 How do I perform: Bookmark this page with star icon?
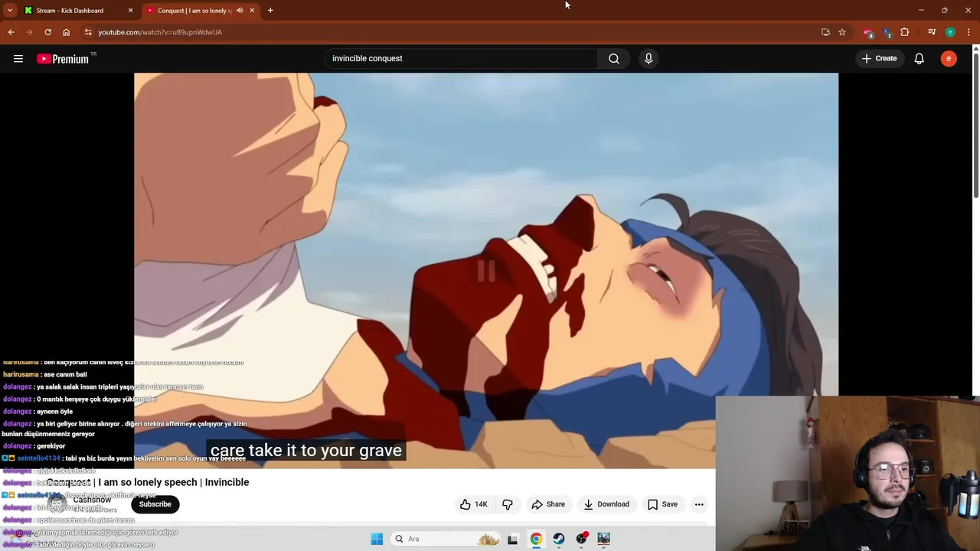(x=842, y=32)
